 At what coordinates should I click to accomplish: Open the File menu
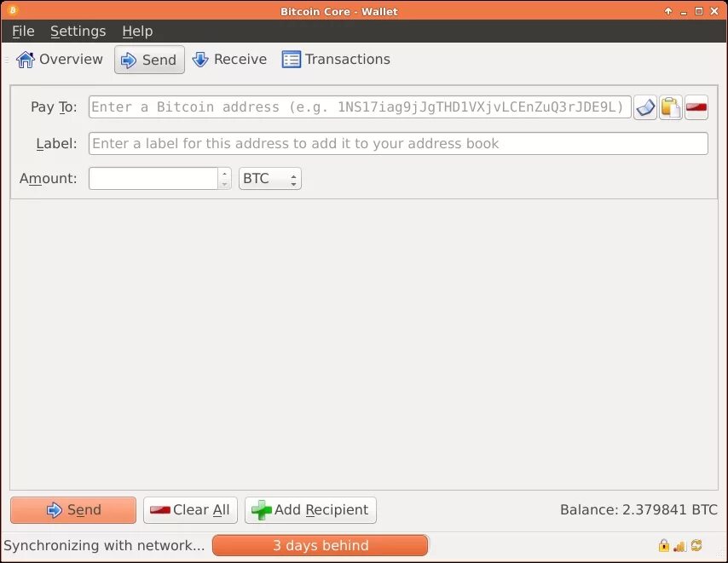tap(23, 31)
